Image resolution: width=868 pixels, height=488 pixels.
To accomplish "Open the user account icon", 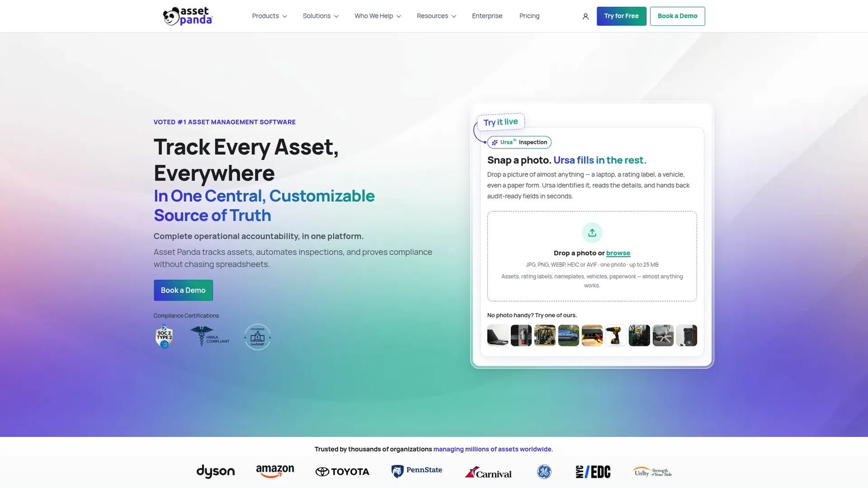I will coord(585,17).
